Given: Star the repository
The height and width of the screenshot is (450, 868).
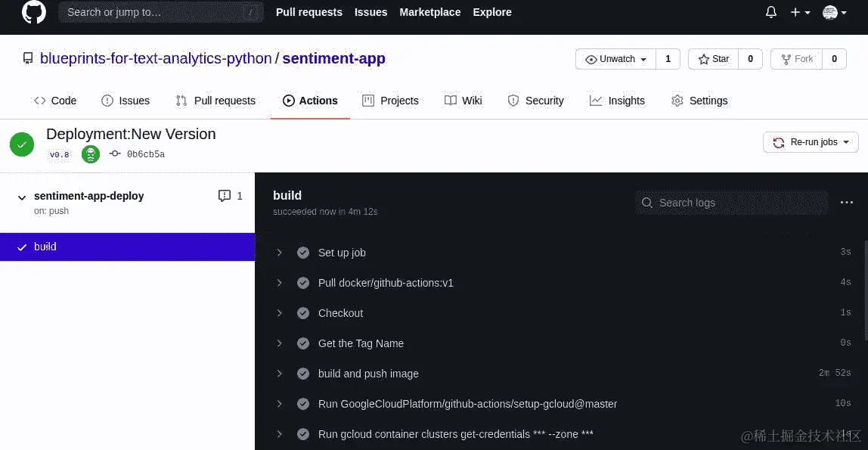Looking at the screenshot, I should (x=713, y=59).
